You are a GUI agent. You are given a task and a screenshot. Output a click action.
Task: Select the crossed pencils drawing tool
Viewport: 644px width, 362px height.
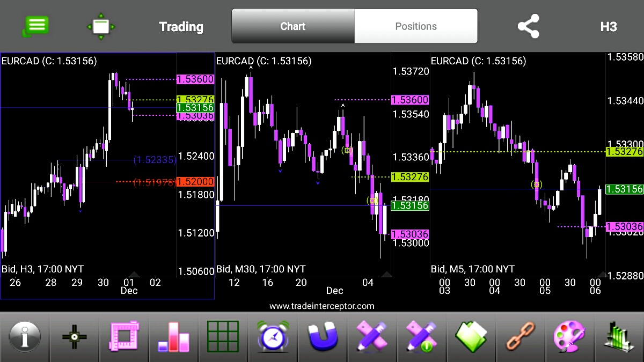[x=373, y=337]
